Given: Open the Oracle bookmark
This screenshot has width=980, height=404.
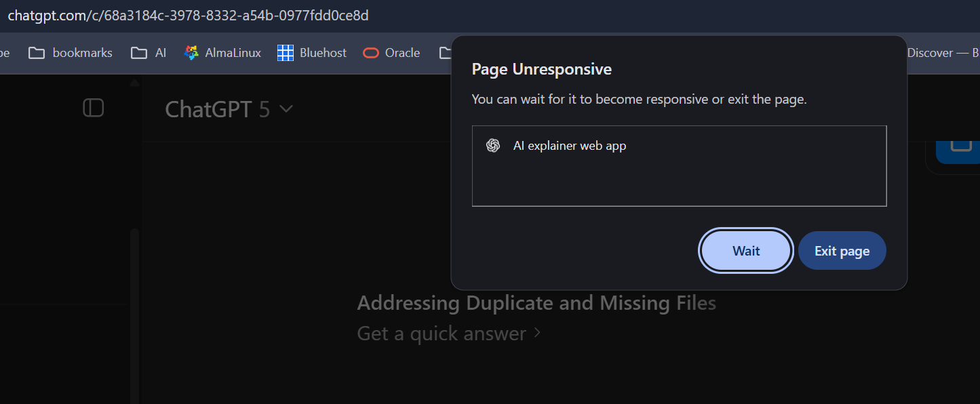Looking at the screenshot, I should click(391, 53).
